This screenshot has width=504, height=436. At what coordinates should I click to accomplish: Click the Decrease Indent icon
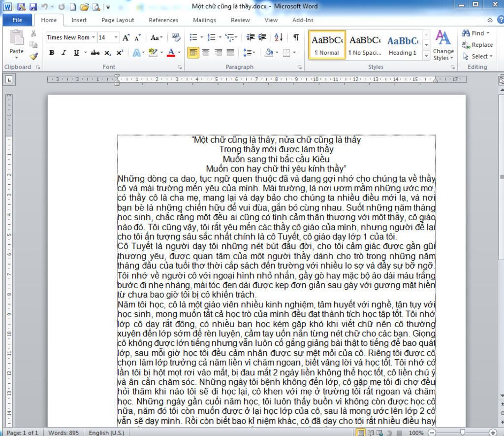(251, 37)
